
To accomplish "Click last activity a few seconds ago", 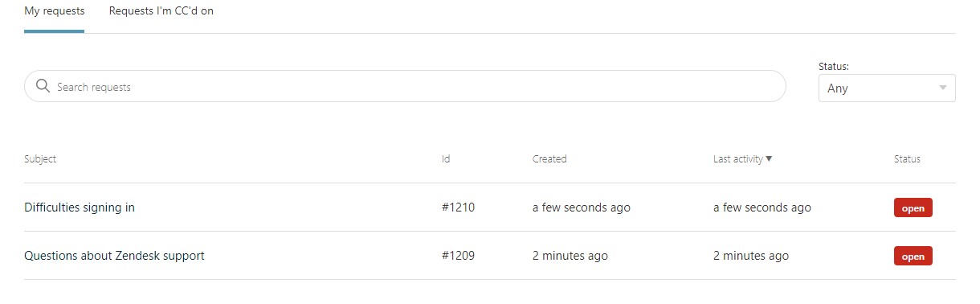I will [x=762, y=207].
